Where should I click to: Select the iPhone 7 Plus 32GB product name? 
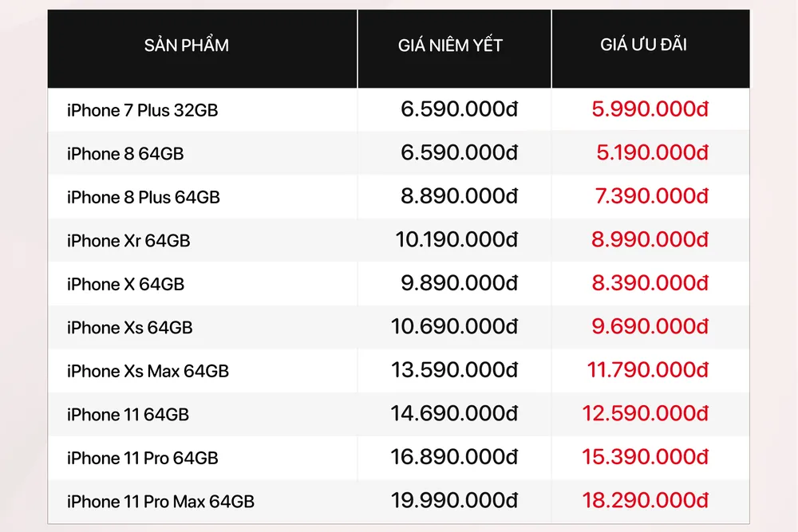142,110
